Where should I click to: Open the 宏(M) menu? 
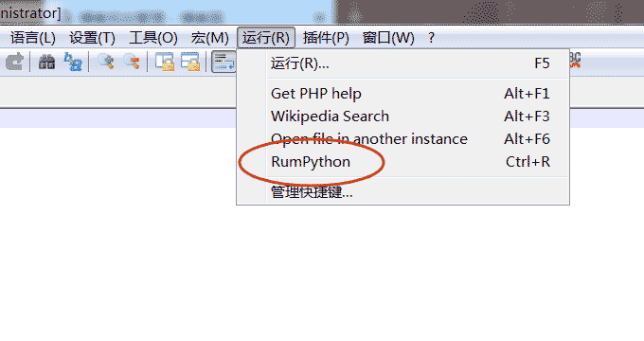[x=209, y=38]
